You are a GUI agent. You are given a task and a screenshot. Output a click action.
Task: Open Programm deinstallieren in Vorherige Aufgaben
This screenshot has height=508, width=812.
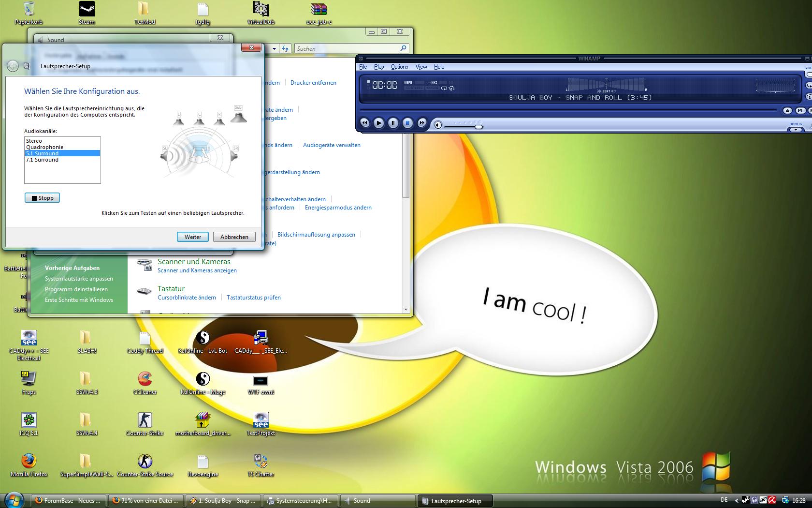76,289
